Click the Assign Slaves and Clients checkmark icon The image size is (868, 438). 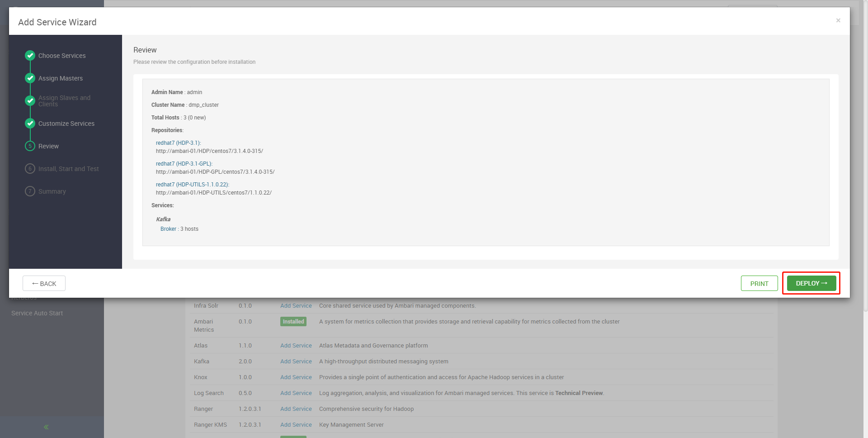[30, 101]
